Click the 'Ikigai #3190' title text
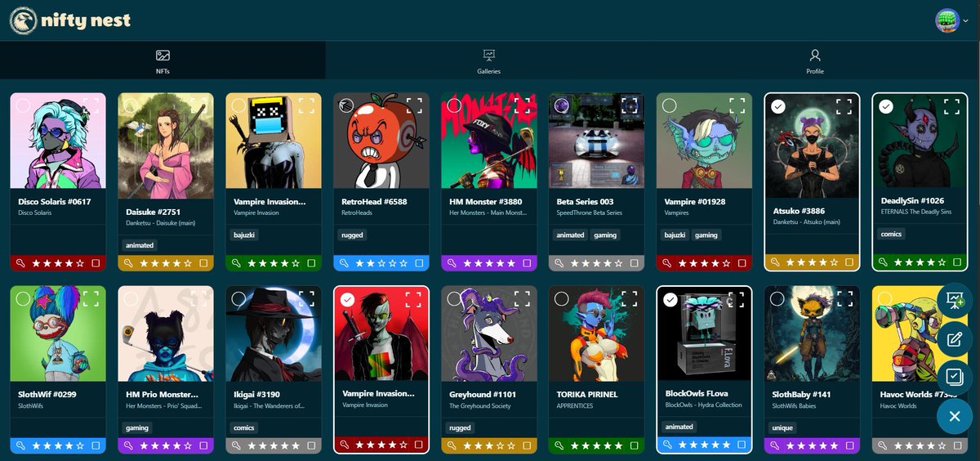980x461 pixels. tap(255, 394)
